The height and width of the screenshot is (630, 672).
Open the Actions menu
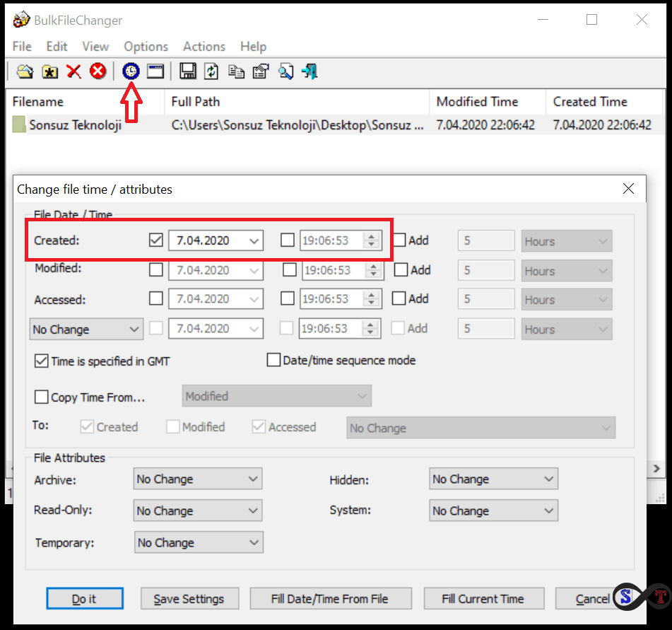pyautogui.click(x=204, y=47)
